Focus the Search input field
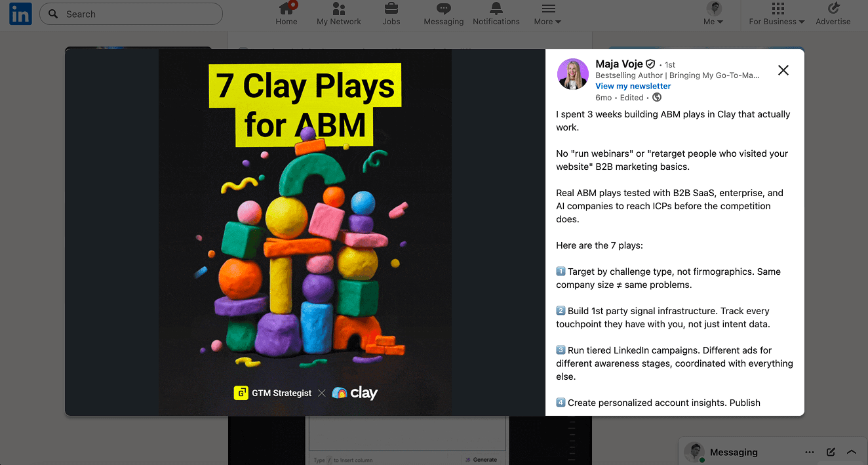The image size is (868, 465). coord(131,14)
